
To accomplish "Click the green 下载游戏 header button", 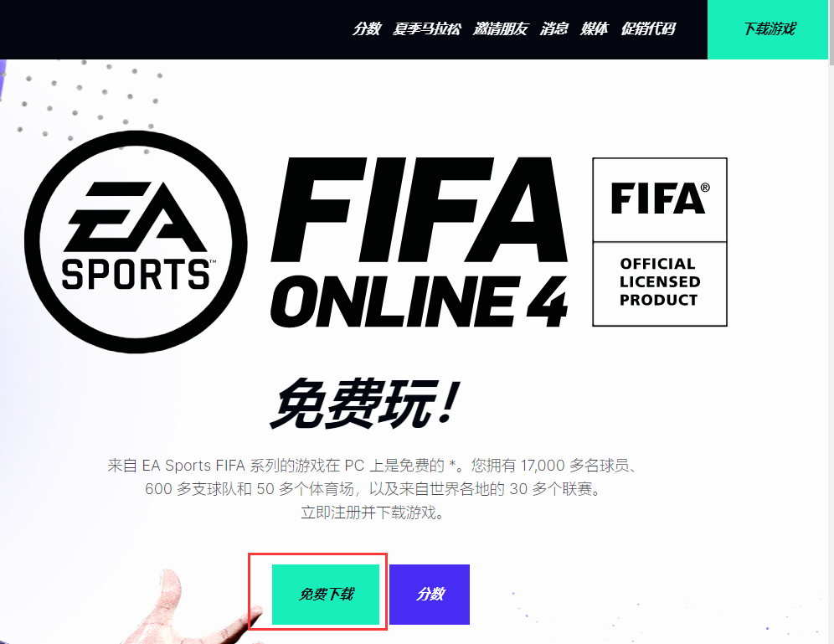I will point(768,29).
